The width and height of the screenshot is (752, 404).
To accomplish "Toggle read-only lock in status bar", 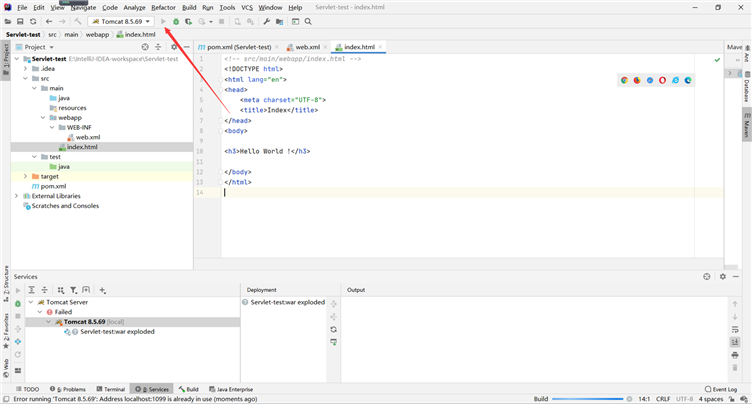I will click(732, 399).
